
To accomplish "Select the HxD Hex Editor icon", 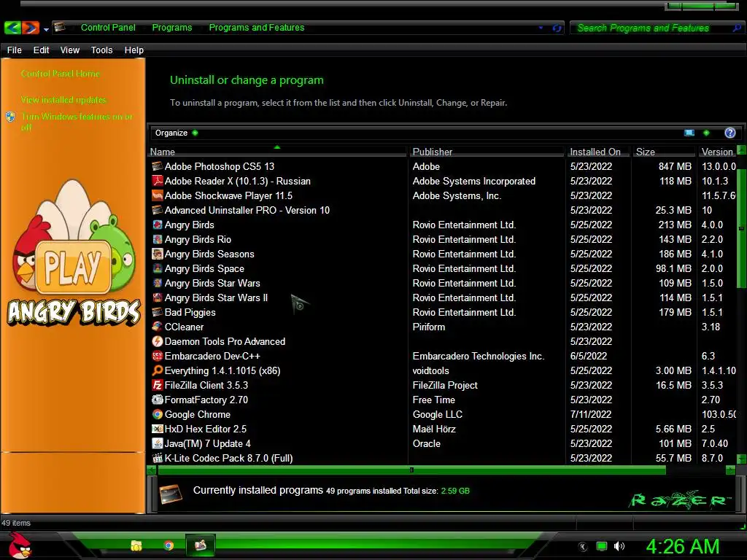I will coord(158,429).
